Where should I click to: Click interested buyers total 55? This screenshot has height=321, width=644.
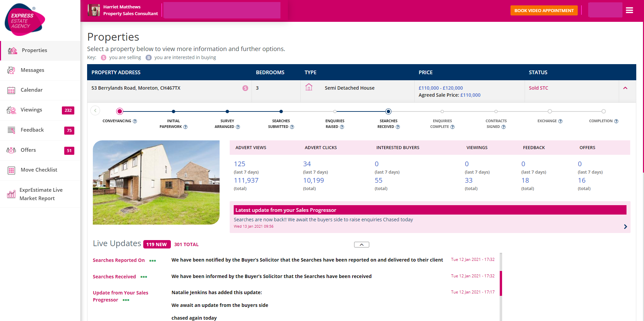[379, 180]
